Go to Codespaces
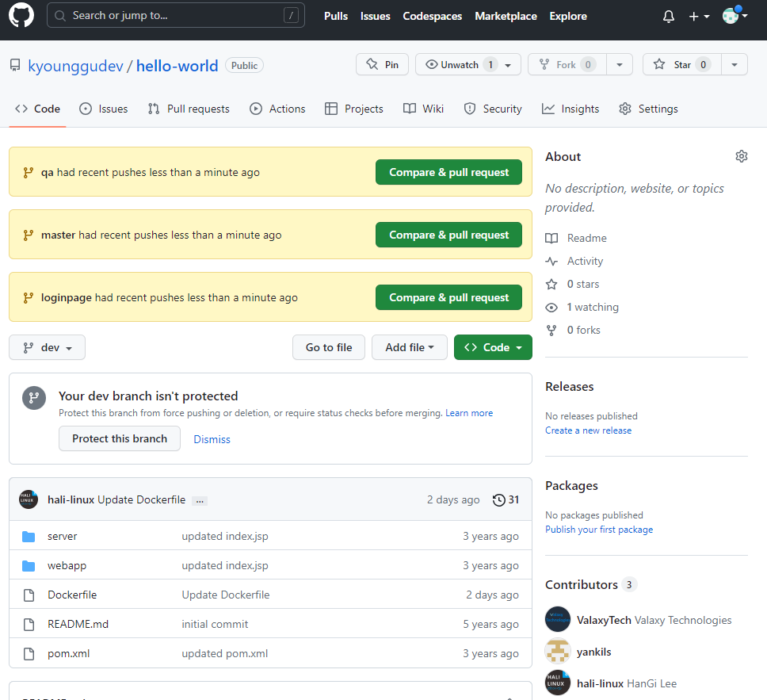Image resolution: width=767 pixels, height=700 pixels. pos(432,16)
